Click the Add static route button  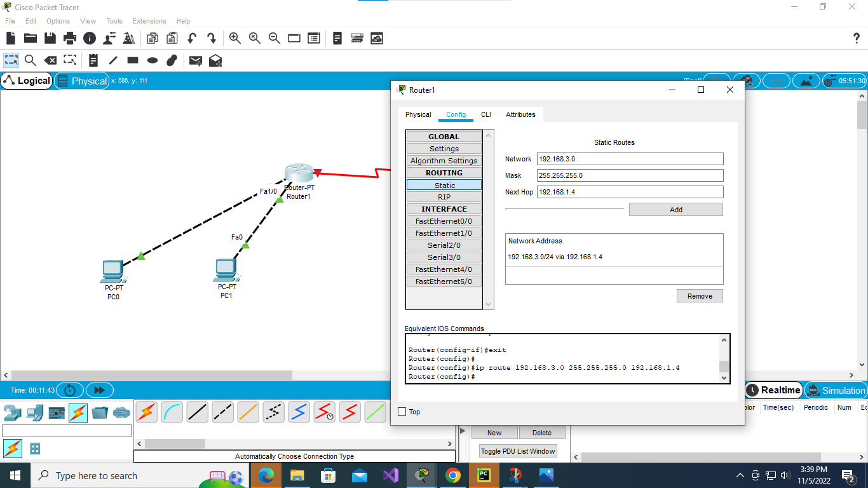coord(676,210)
